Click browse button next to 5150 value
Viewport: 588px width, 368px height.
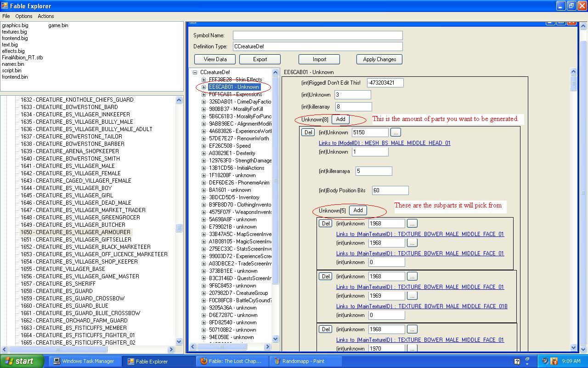[395, 132]
